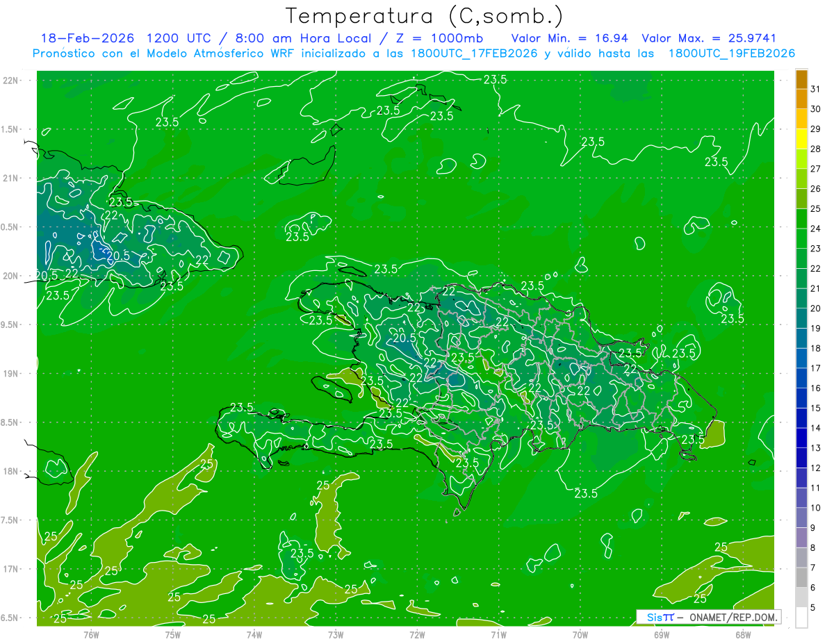Click the '19N' latitude axis label

click(12, 373)
